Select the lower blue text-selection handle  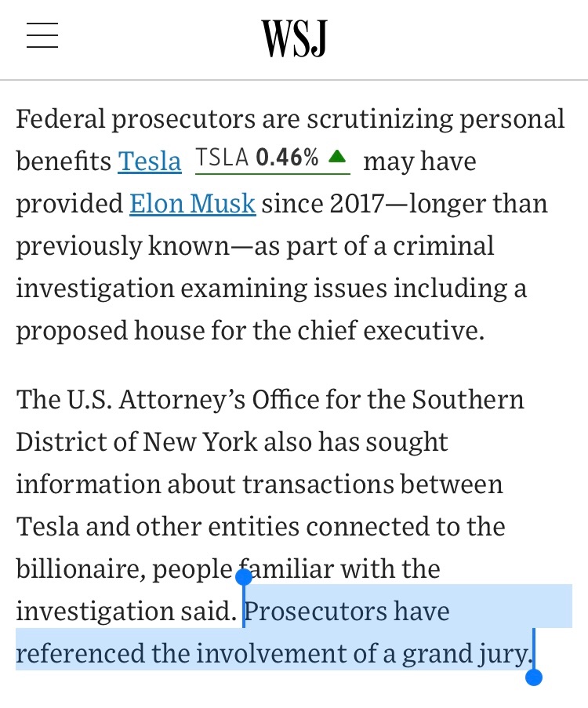(x=534, y=677)
